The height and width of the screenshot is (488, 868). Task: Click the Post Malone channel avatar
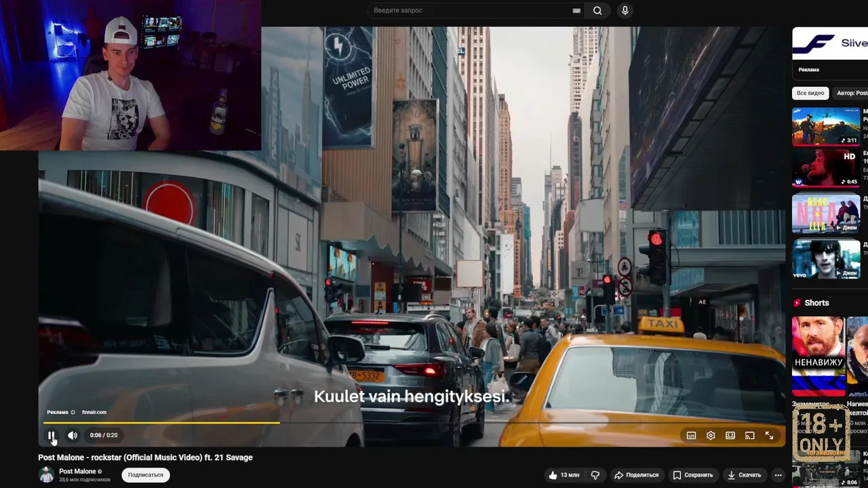pyautogui.click(x=46, y=475)
